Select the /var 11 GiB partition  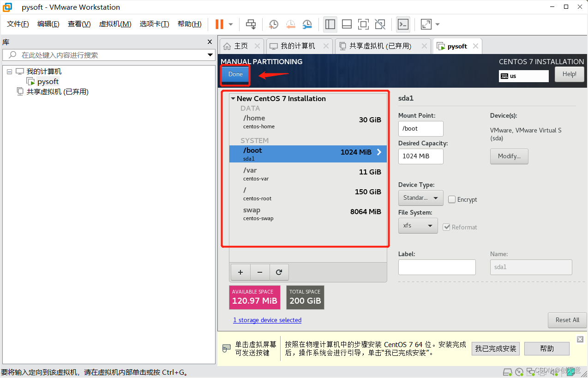[x=308, y=174]
